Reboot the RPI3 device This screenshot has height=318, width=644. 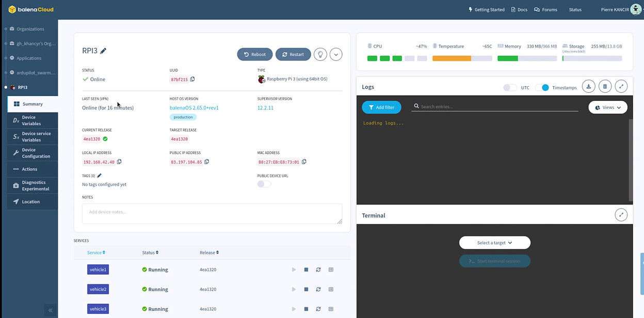click(254, 54)
